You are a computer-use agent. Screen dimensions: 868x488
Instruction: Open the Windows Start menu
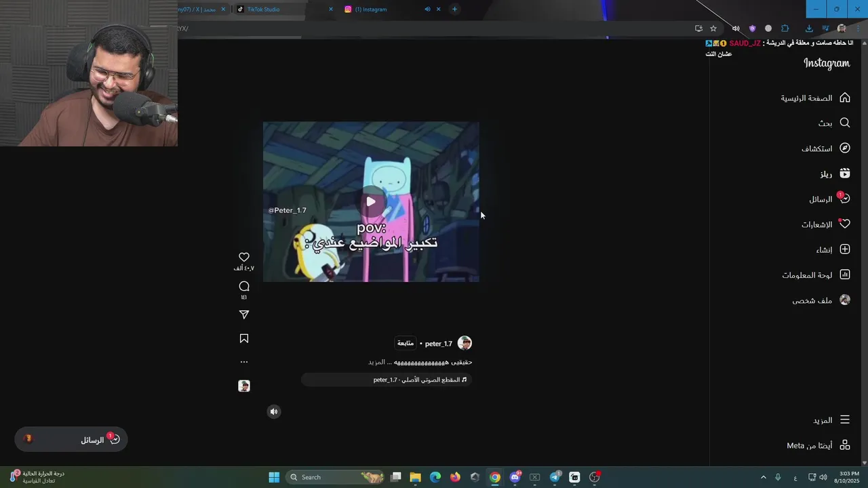point(274,477)
